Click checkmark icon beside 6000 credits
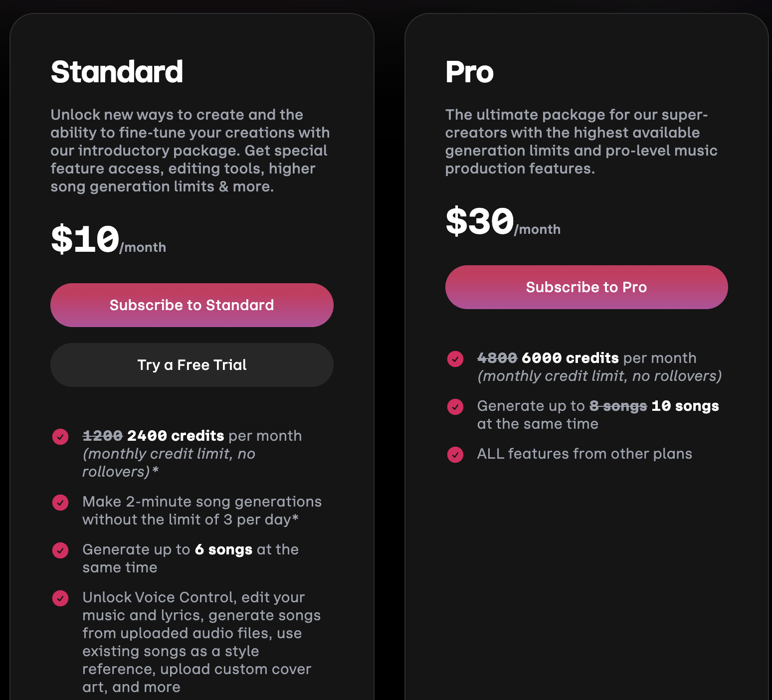The image size is (772, 700). [455, 359]
